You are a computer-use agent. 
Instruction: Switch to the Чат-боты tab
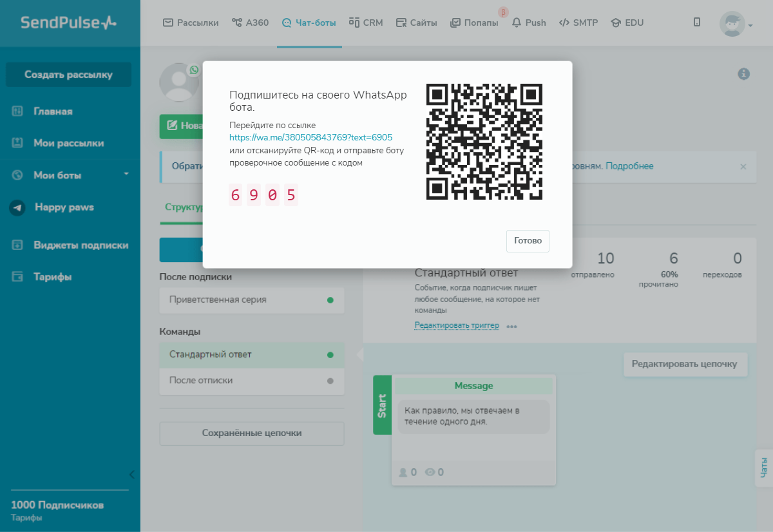[x=309, y=22]
